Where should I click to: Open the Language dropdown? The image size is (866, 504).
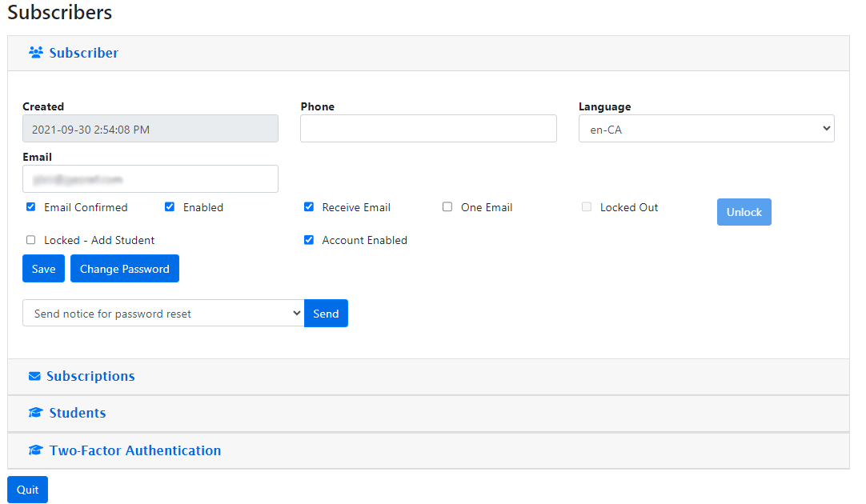706,129
